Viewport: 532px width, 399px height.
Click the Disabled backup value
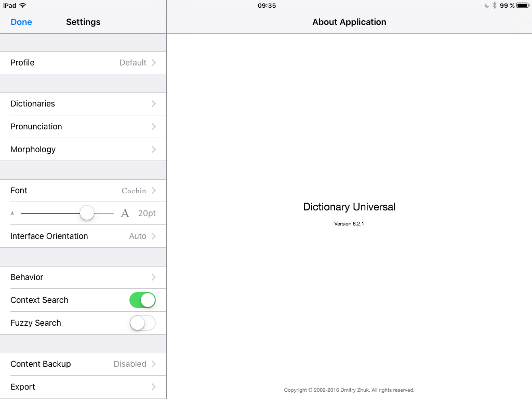coord(130,364)
